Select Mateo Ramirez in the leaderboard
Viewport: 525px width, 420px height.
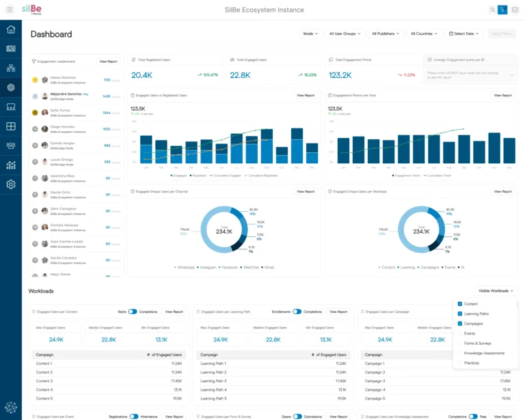pyautogui.click(x=62, y=78)
